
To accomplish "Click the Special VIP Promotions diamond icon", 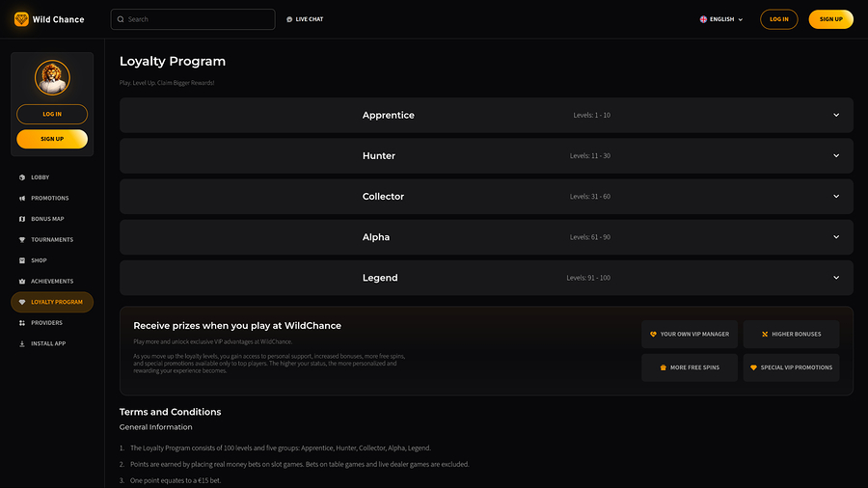I will (x=753, y=367).
